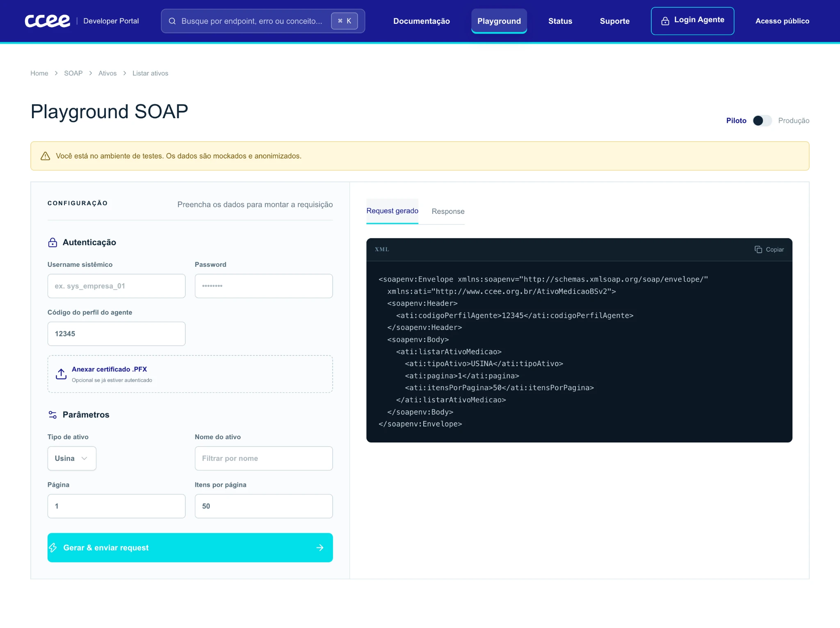Screen dimensions: 840x628
Task: Click Anexar certificado .PFX upload area
Action: (x=190, y=374)
